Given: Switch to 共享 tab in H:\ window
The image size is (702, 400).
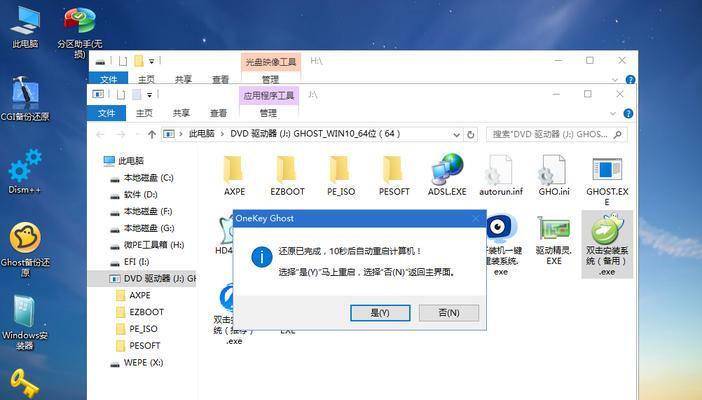Looking at the screenshot, I should pyautogui.click(x=184, y=79).
